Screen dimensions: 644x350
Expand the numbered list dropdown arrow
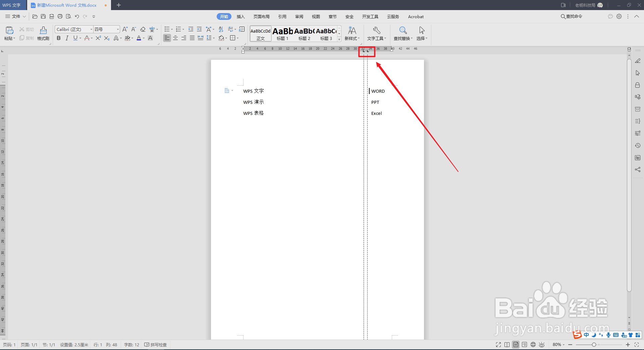click(183, 30)
